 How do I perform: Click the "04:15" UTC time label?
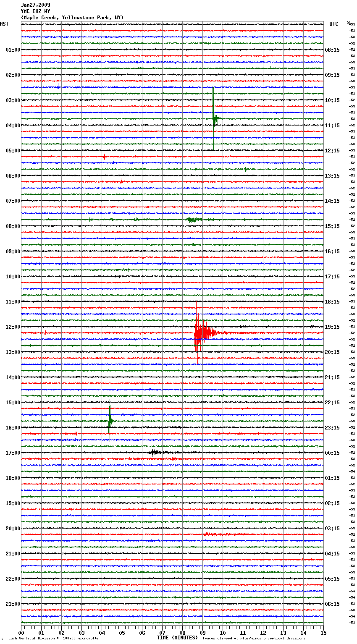332,554
